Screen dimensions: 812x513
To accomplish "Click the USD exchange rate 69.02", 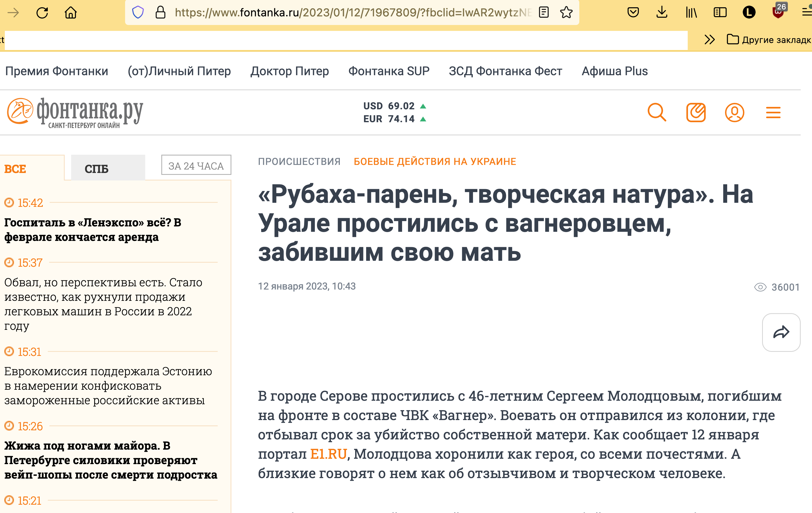I will (395, 106).
